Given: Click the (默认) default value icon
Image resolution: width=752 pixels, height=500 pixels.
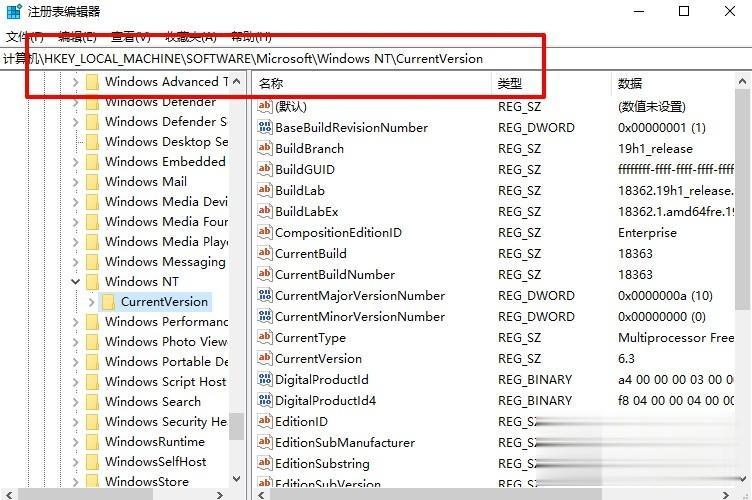Looking at the screenshot, I should pyautogui.click(x=265, y=106).
